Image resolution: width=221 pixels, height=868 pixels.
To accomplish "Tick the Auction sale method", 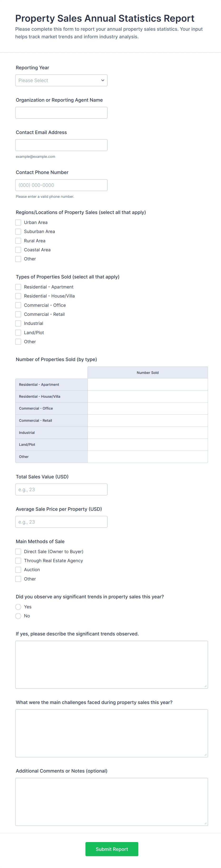I will 18,570.
